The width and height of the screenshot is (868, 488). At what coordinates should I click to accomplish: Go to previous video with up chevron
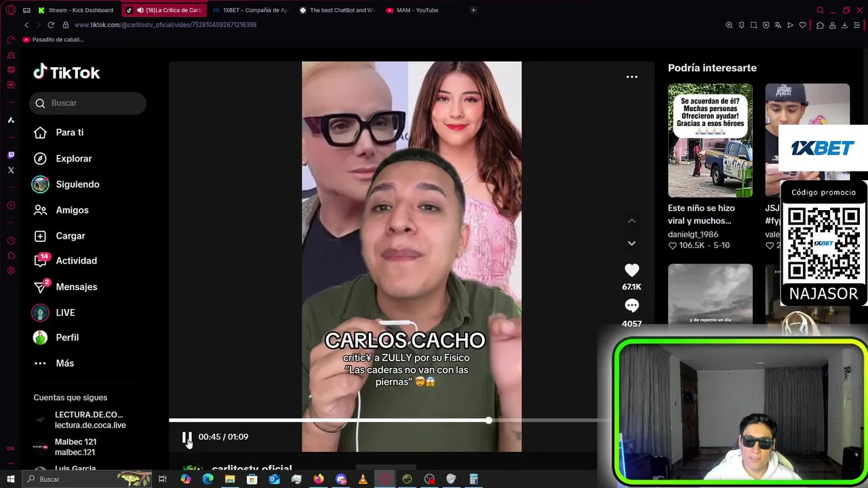coord(631,221)
